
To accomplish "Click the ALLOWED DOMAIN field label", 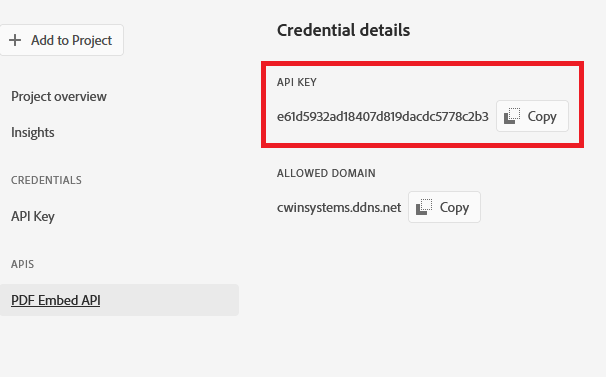I will (326, 173).
